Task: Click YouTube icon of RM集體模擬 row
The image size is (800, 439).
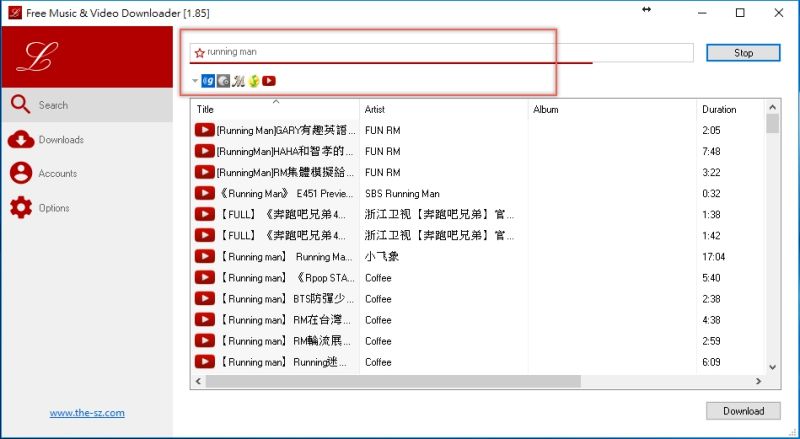Action: 205,172
